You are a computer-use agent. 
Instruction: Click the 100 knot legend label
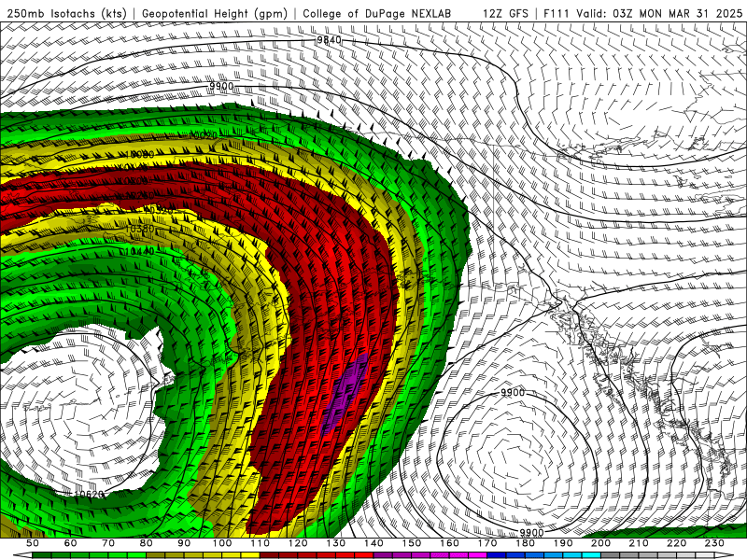coord(222,543)
